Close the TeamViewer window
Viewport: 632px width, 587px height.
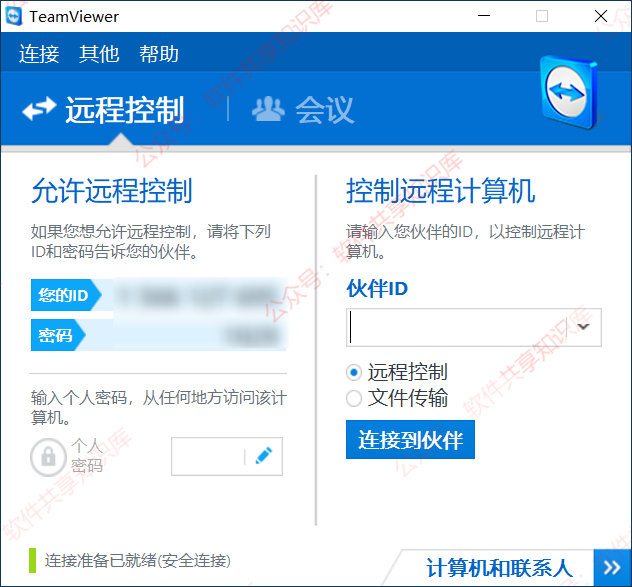pos(601,16)
